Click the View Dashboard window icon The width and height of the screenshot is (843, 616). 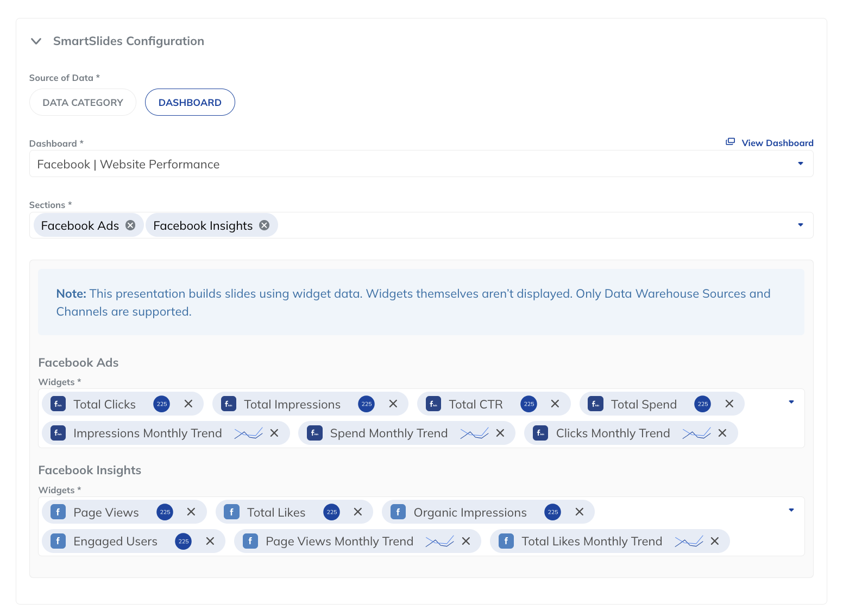[731, 142]
